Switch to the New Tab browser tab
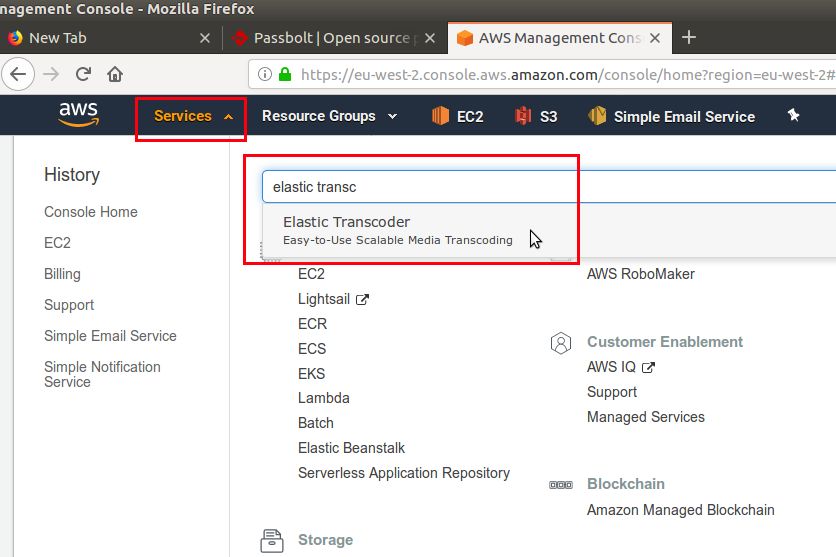The height and width of the screenshot is (557, 836). [x=107, y=38]
